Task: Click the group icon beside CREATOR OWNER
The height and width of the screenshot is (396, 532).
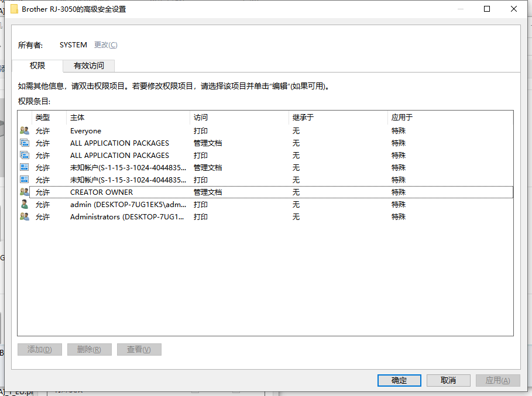Action: tap(25, 192)
